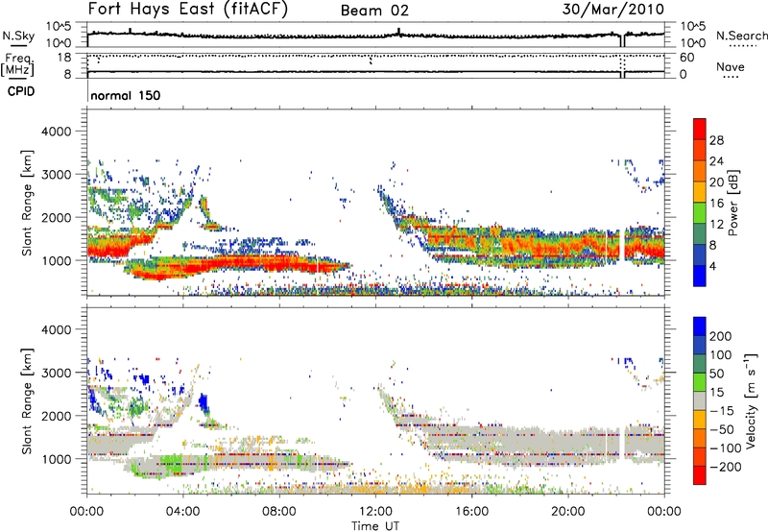Select the light green 15–50 velocity colorbar segment
Image resolution: width=768 pixels, height=532 pixels.
700,382
